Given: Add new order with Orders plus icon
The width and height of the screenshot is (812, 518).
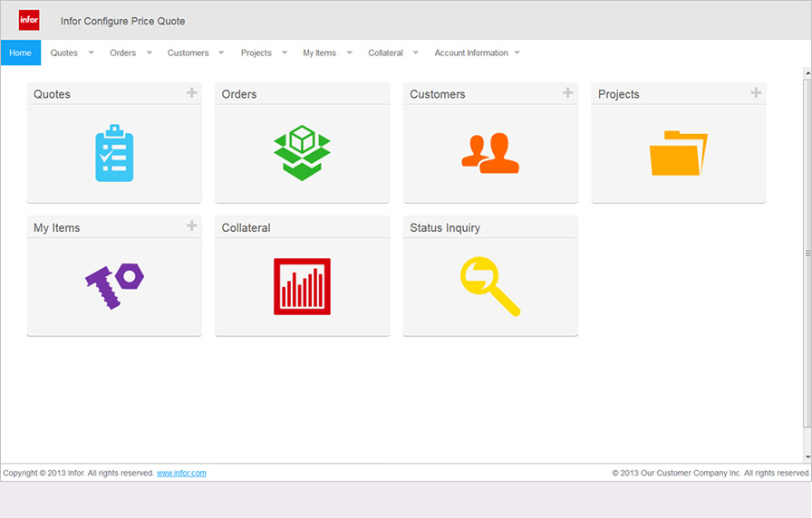Looking at the screenshot, I should click(380, 92).
